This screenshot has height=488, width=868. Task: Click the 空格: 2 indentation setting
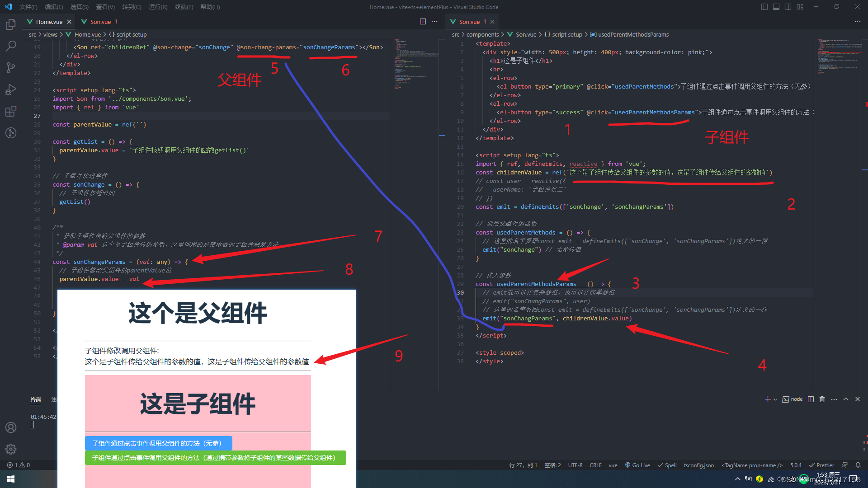(x=552, y=465)
